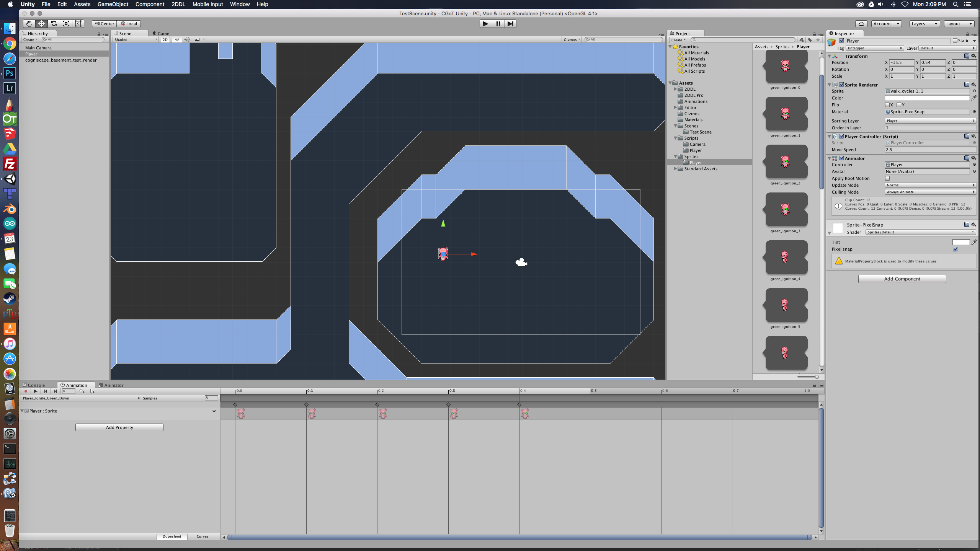Open Animator component gear menu
The image size is (980, 551).
(x=973, y=158)
